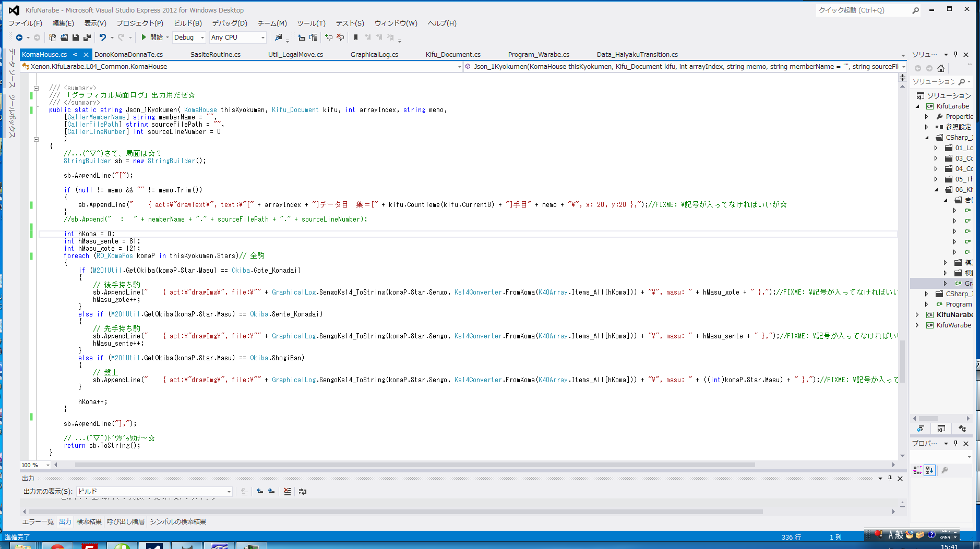This screenshot has width=980, height=549.
Task: Toggle word wrap in Output panel
Action: [303, 492]
